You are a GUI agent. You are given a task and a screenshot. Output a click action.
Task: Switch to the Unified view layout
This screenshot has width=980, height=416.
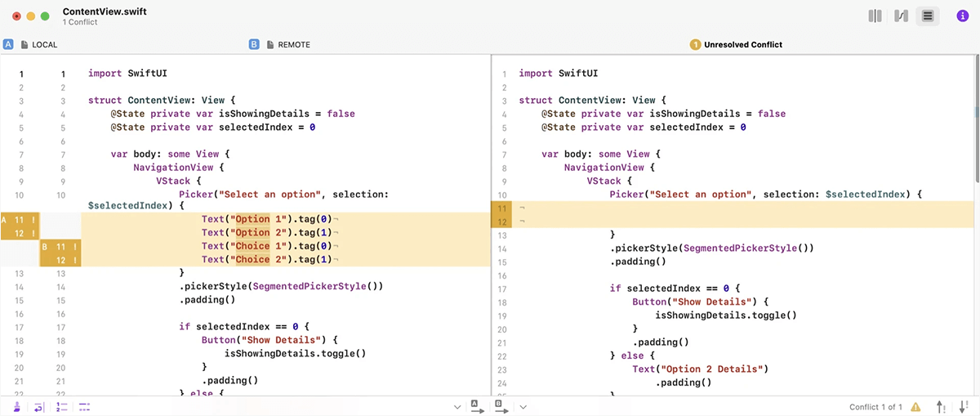(927, 16)
